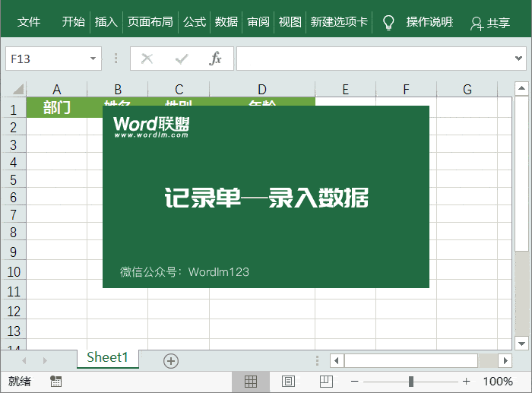Switch to Normal view icon

click(x=251, y=382)
